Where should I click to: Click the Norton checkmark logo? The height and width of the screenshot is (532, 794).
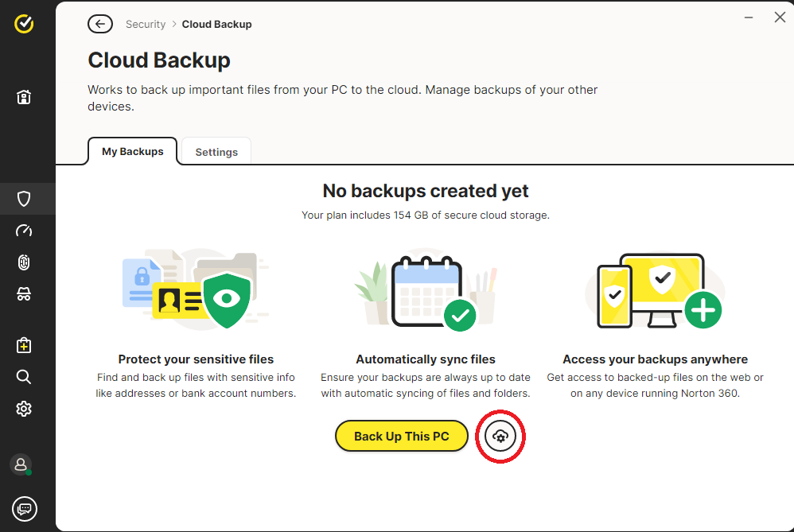pos(24,25)
